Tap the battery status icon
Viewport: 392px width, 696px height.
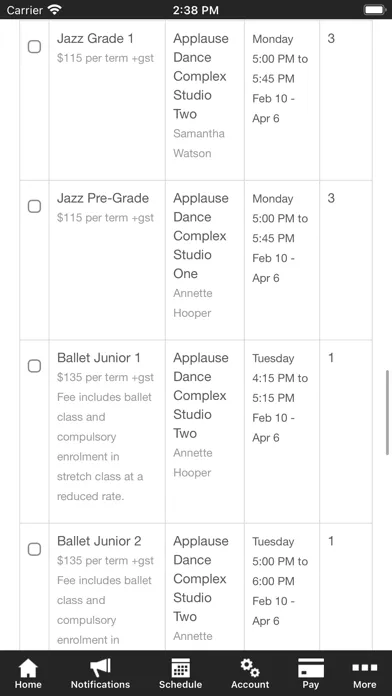[375, 10]
